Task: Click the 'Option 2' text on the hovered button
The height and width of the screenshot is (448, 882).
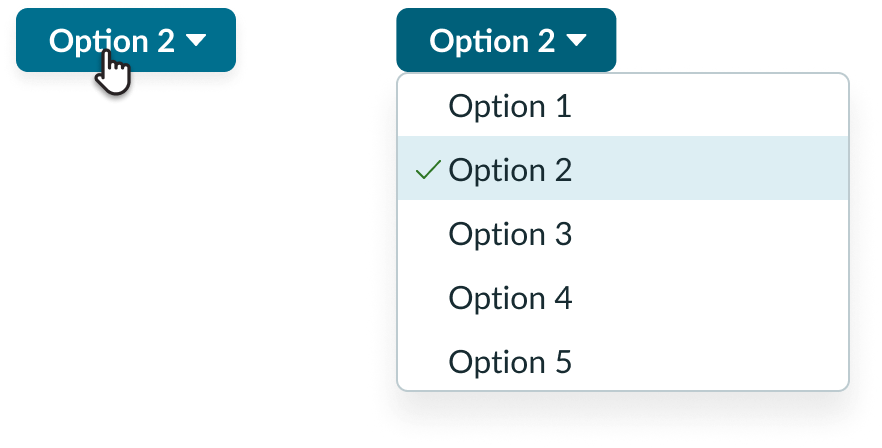Action: coord(112,40)
